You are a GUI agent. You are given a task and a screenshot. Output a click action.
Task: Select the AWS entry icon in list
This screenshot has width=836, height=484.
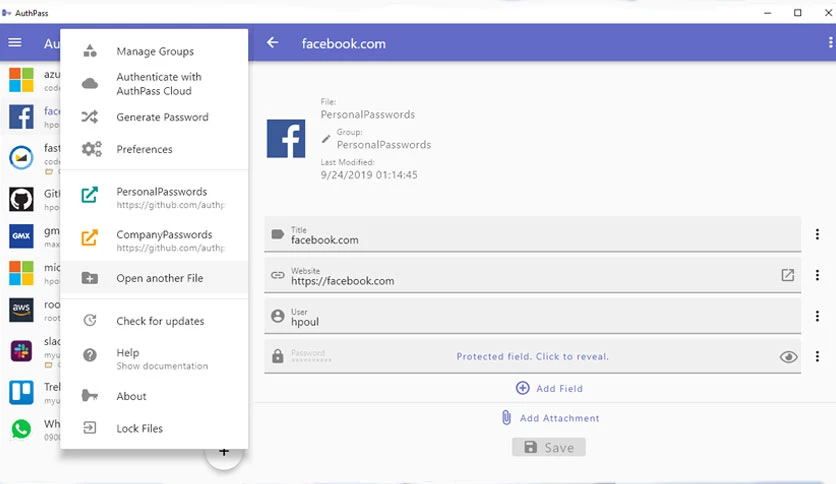tap(21, 310)
